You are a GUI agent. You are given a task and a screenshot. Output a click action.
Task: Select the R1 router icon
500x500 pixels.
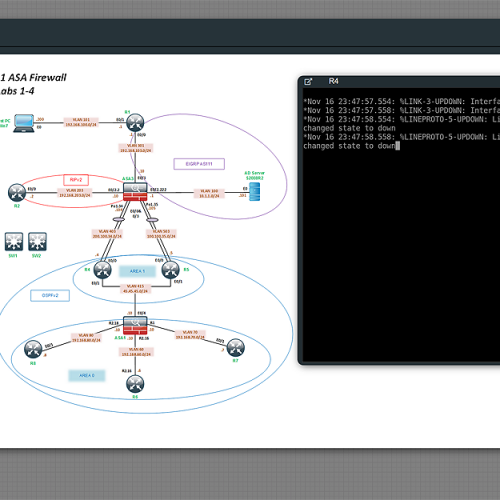pos(135,122)
